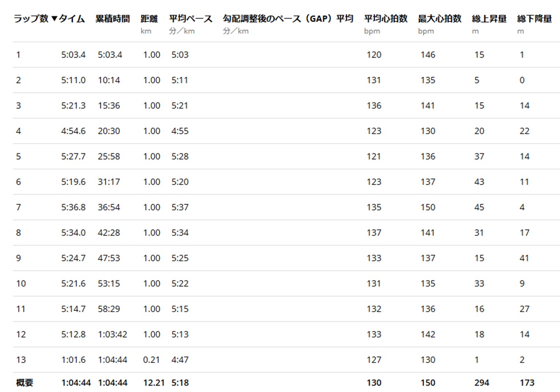Select lap 4 time 4:54.6

(x=73, y=131)
